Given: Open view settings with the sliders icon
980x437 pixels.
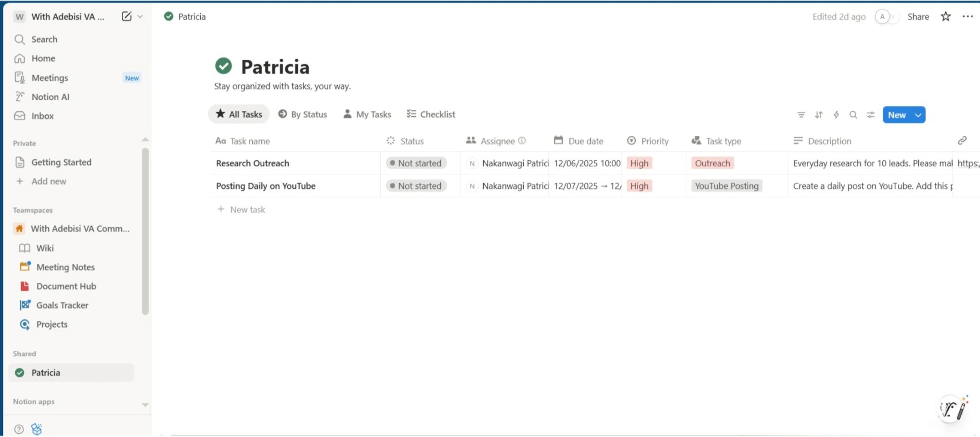Looking at the screenshot, I should [870, 115].
